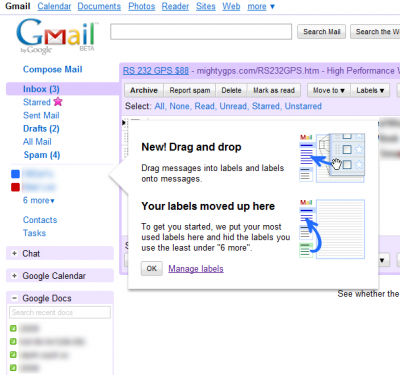Open the Move to dropdown
400x375 pixels.
pyautogui.click(x=329, y=90)
